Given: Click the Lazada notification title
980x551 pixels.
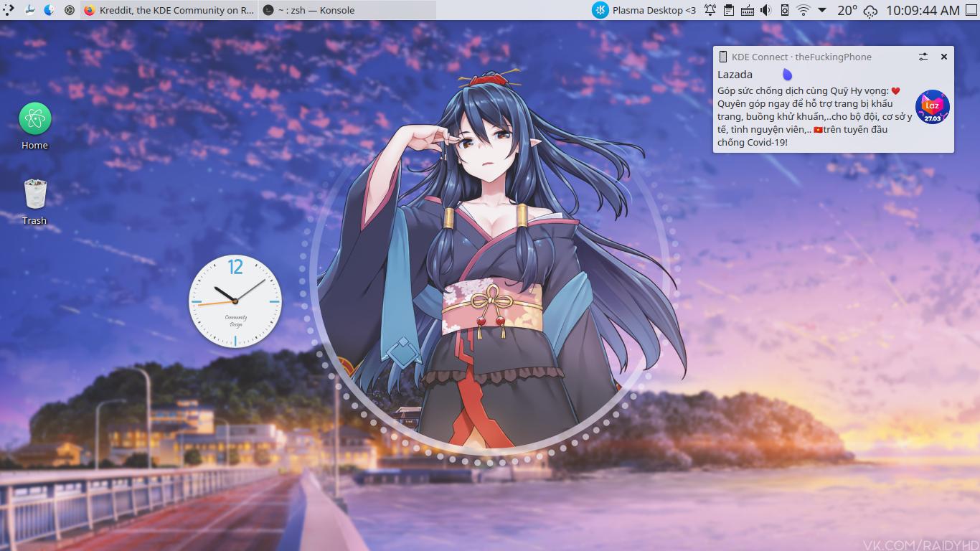Looking at the screenshot, I should (x=735, y=75).
